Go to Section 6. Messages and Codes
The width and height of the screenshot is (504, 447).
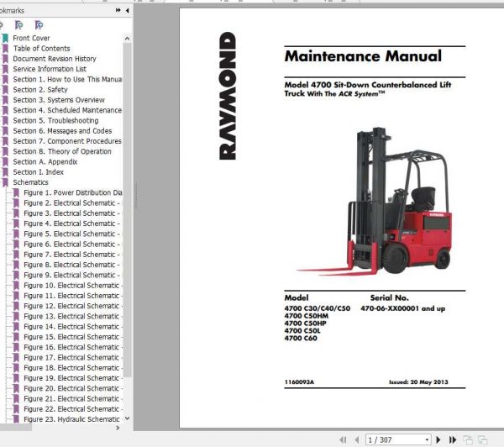pyautogui.click(x=62, y=130)
